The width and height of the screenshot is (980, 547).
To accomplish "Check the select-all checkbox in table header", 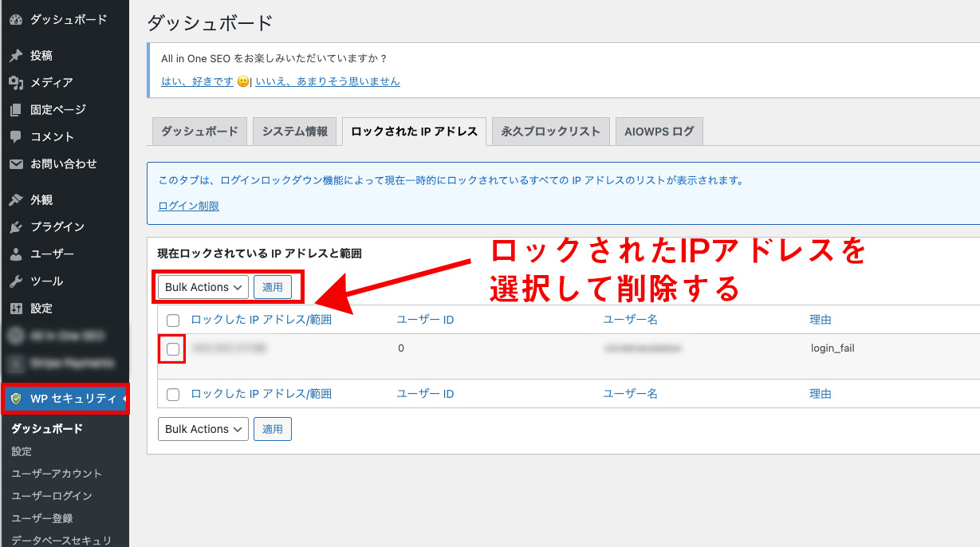I will pos(172,319).
